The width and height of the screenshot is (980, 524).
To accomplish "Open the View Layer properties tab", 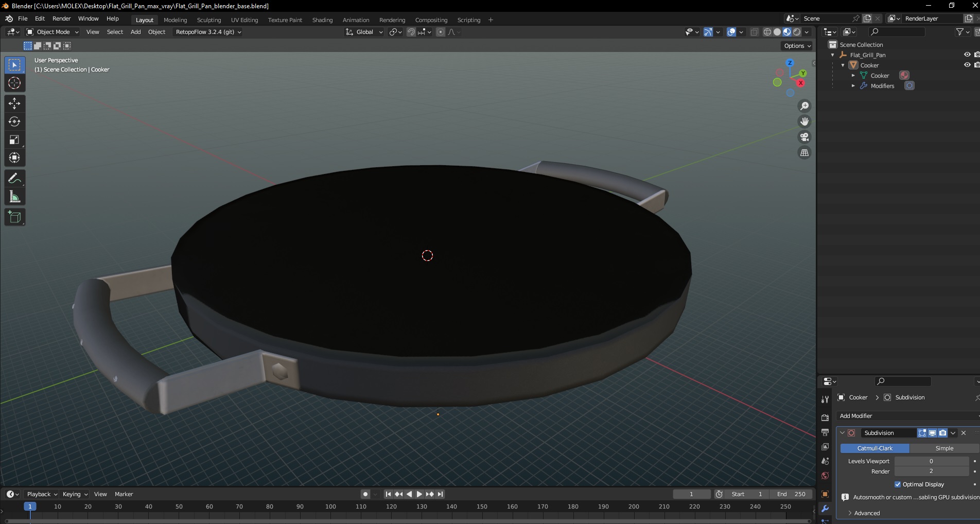I will click(x=825, y=446).
